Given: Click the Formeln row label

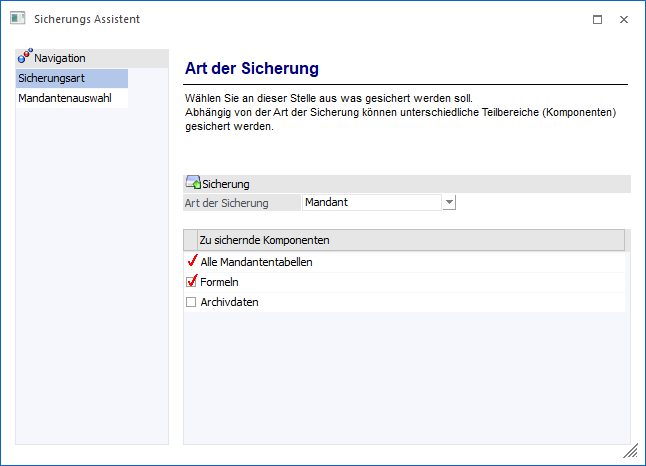Looking at the screenshot, I should (x=219, y=282).
